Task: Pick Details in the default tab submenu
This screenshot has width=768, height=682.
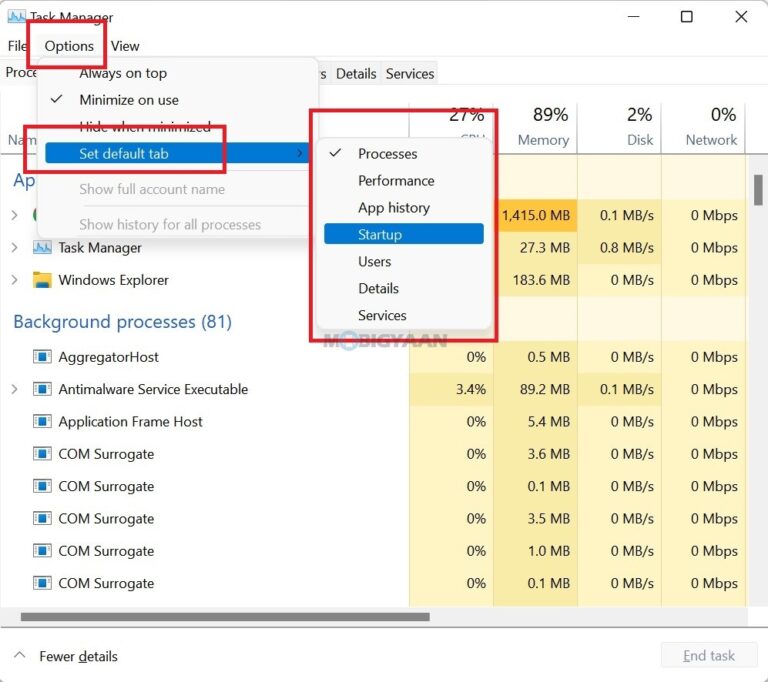Action: pos(404,289)
